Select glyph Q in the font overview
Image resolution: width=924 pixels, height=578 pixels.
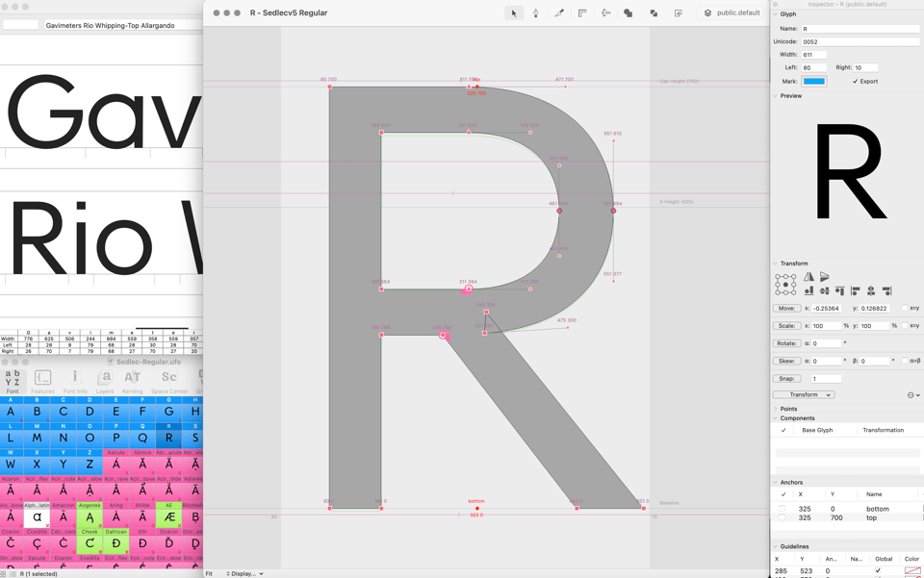142,439
